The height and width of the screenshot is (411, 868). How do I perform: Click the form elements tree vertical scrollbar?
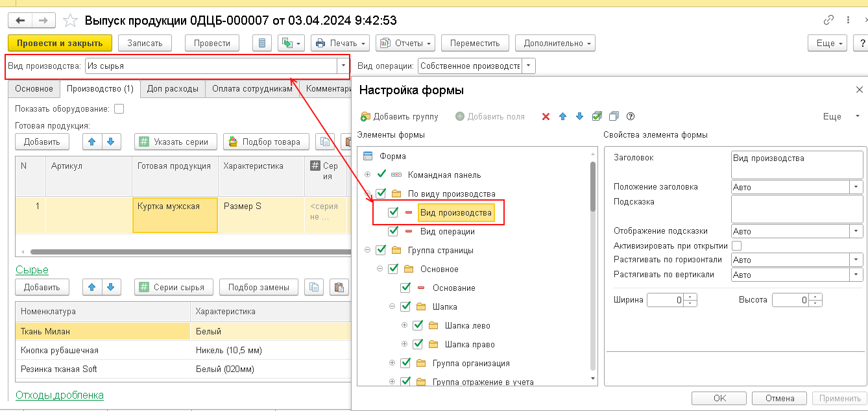pyautogui.click(x=592, y=187)
